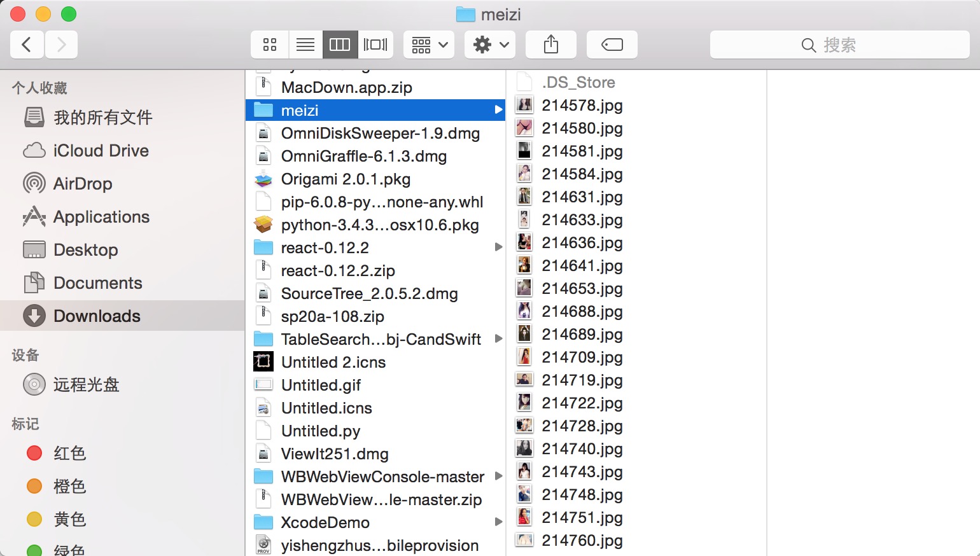Select 214636.jpg
Viewport: 980px width, 556px height.
(637, 243)
